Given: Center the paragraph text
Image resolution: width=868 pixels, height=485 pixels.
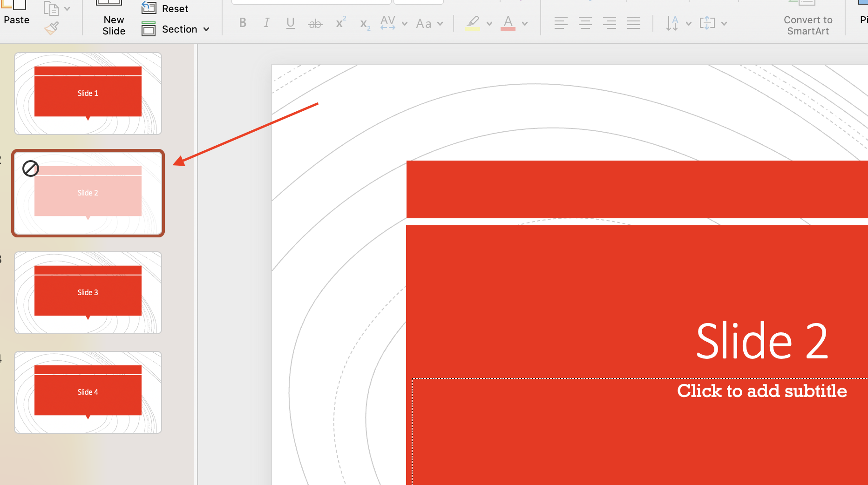Looking at the screenshot, I should tap(585, 23).
